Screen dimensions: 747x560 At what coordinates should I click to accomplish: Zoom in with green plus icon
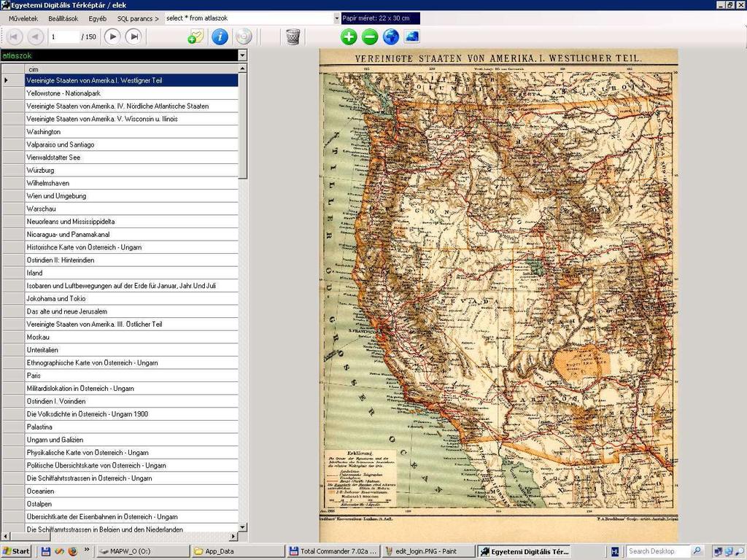point(349,36)
